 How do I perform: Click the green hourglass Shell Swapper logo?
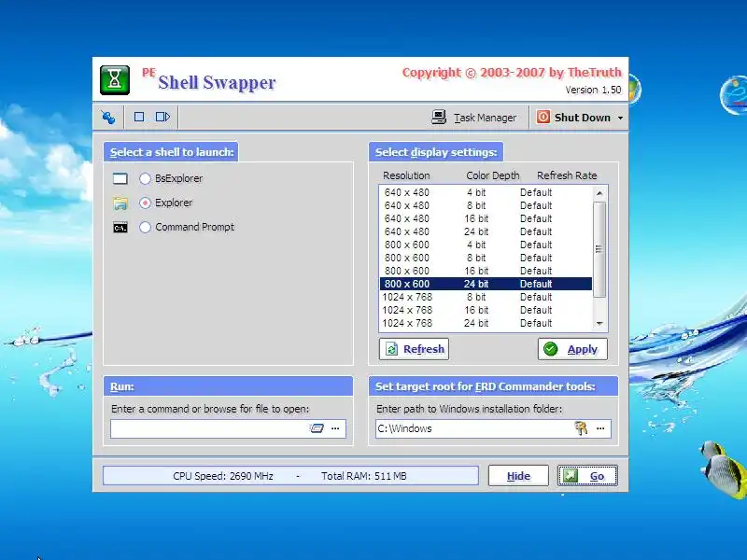[x=115, y=80]
